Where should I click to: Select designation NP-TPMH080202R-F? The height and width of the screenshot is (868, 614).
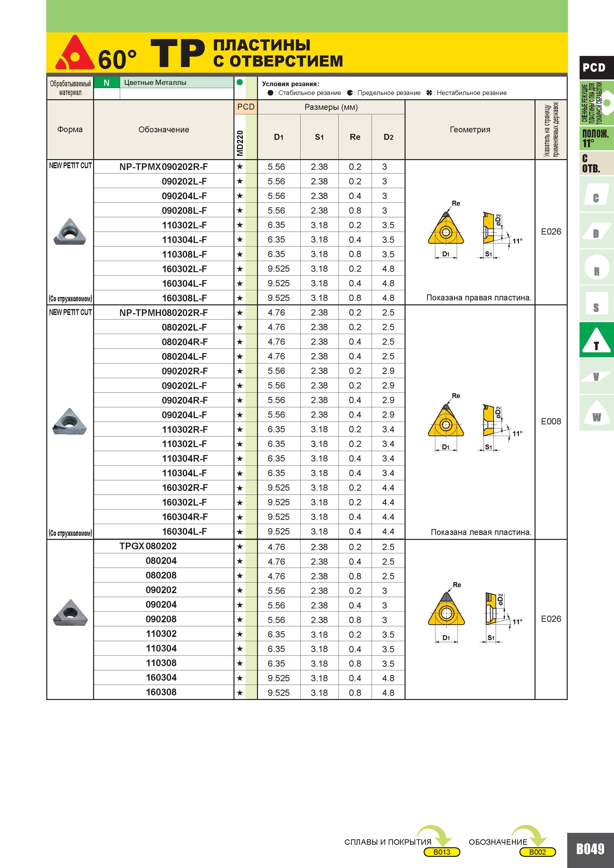tap(163, 313)
